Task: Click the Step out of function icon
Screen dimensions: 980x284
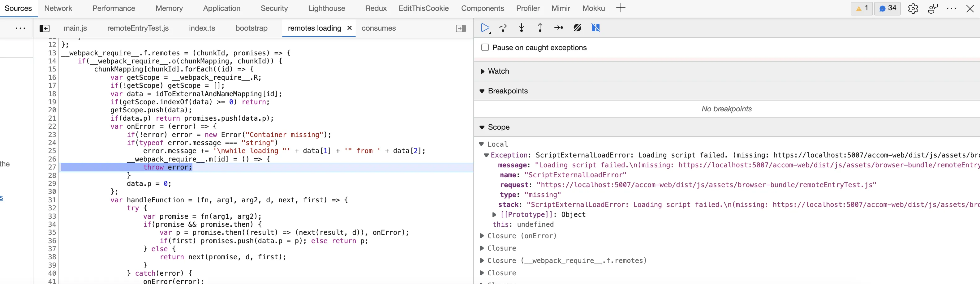Action: click(540, 28)
